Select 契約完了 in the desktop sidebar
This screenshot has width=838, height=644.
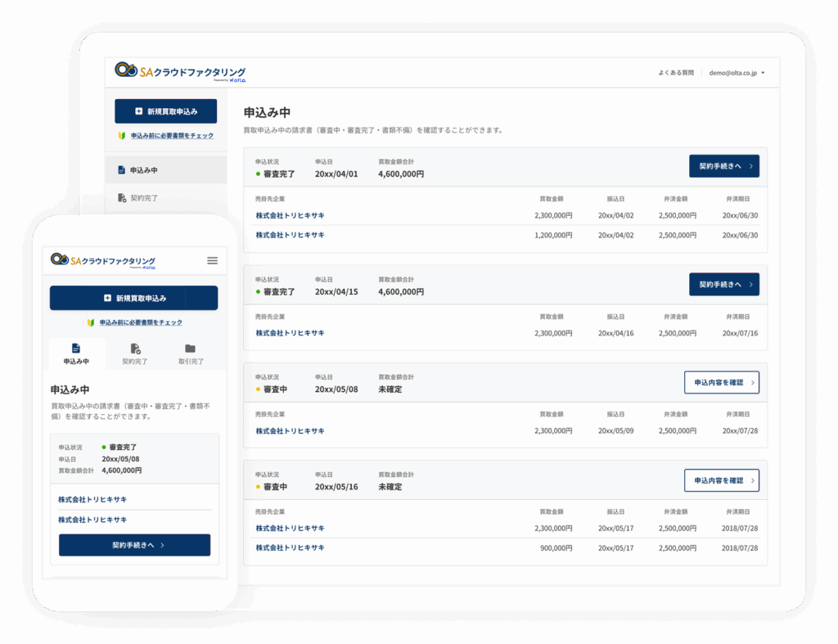166,198
